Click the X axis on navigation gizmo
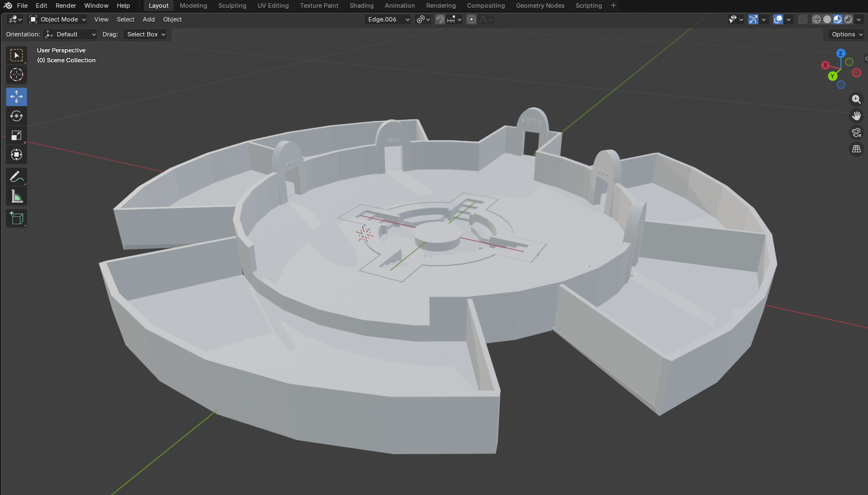Image resolution: width=868 pixels, height=495 pixels. [826, 65]
